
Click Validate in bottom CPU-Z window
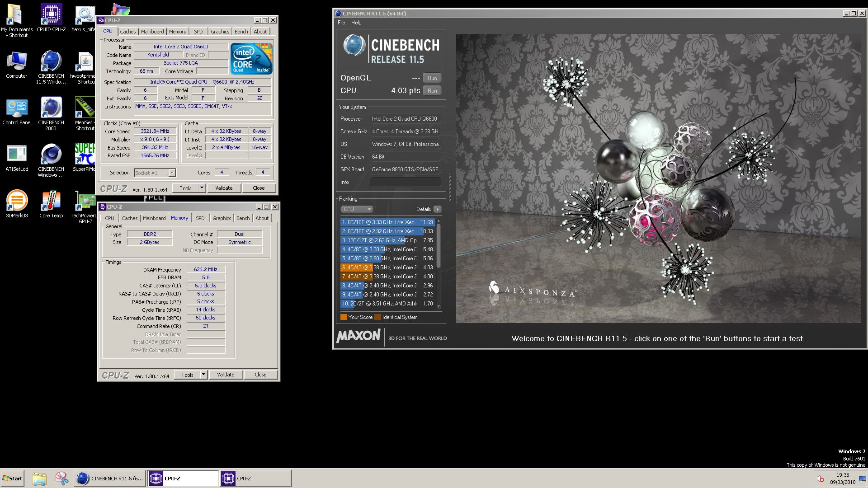point(226,375)
